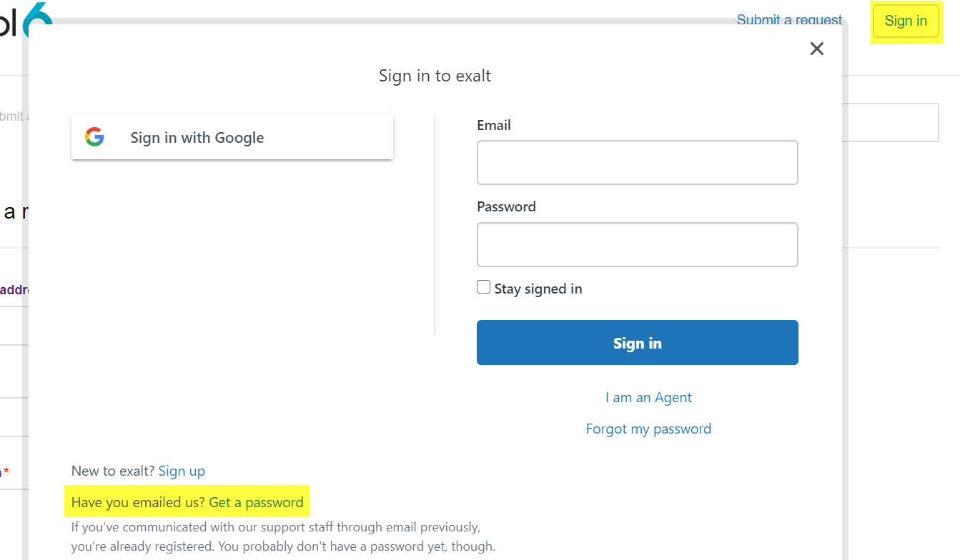Follow the "Forgot my password" link

[648, 429]
